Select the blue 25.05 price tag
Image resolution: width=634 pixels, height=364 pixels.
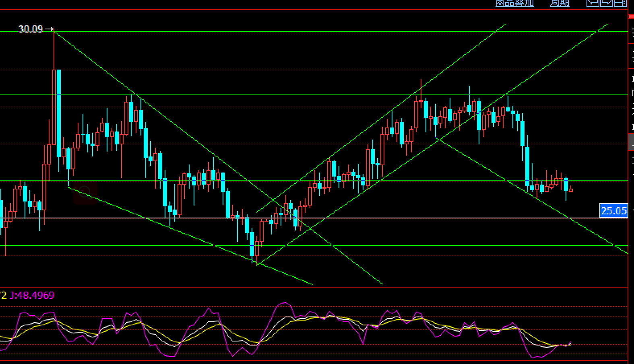click(x=613, y=211)
